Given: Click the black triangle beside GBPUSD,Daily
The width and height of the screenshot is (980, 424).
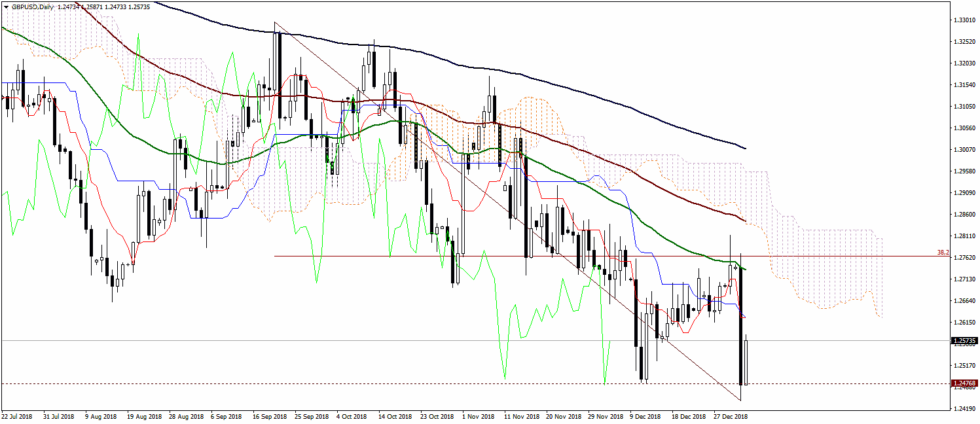Looking at the screenshot, I should (6, 6).
